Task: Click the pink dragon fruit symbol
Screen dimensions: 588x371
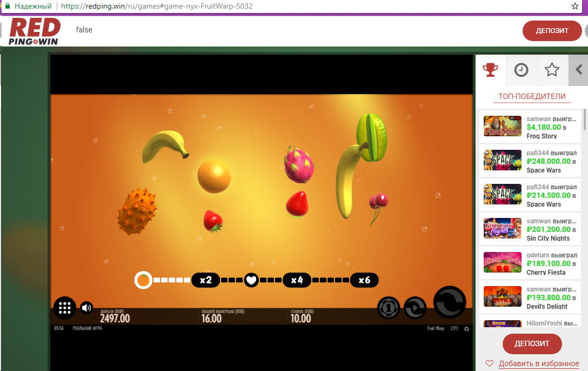Action: (x=298, y=165)
